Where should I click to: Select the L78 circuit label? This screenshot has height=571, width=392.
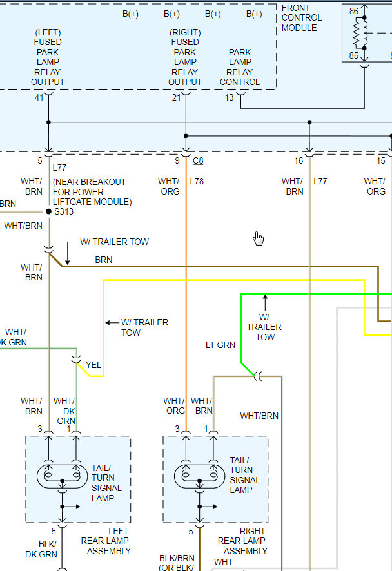tap(197, 181)
